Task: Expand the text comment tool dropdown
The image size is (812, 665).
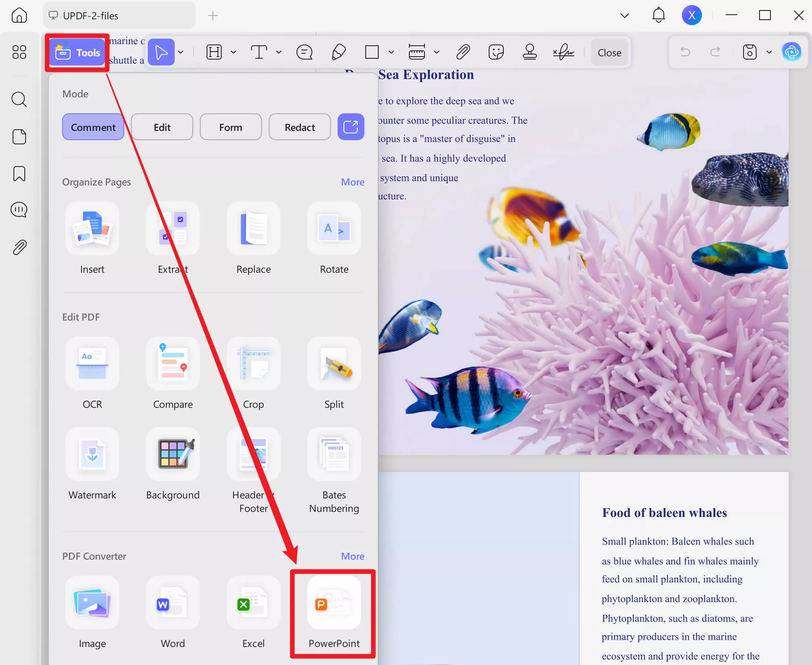Action: pos(279,52)
